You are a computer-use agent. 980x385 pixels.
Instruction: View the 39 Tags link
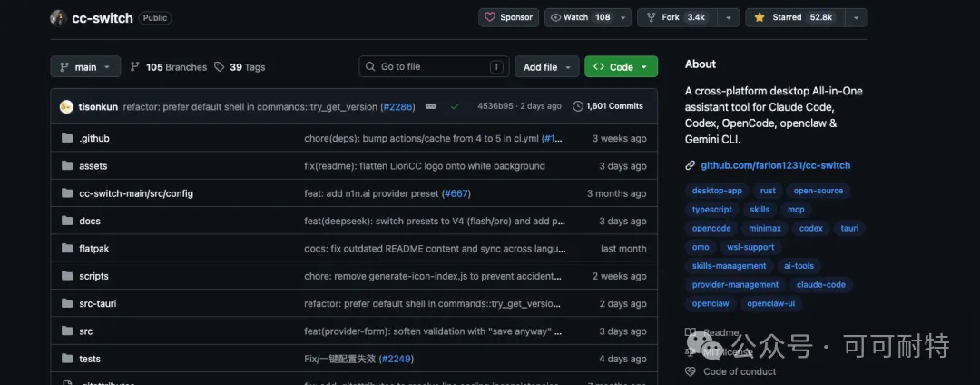point(240,67)
